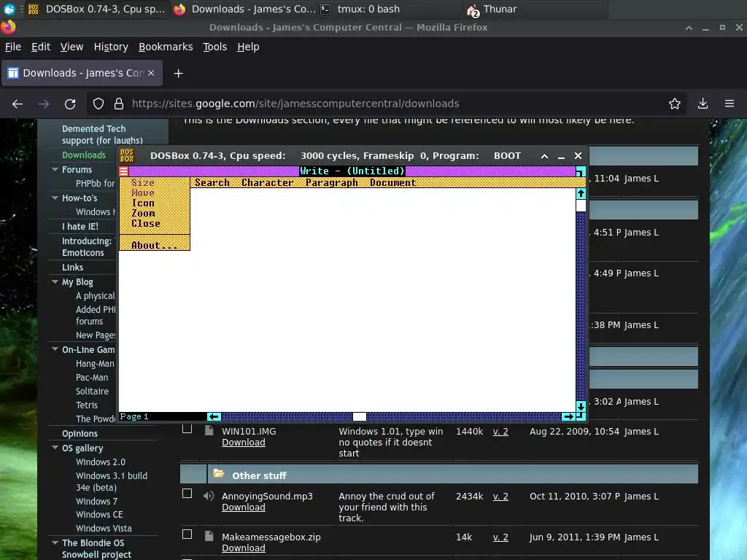747x560 pixels.
Task: Download AnnoyingSound.mp3 via its Download link
Action: coord(244,507)
